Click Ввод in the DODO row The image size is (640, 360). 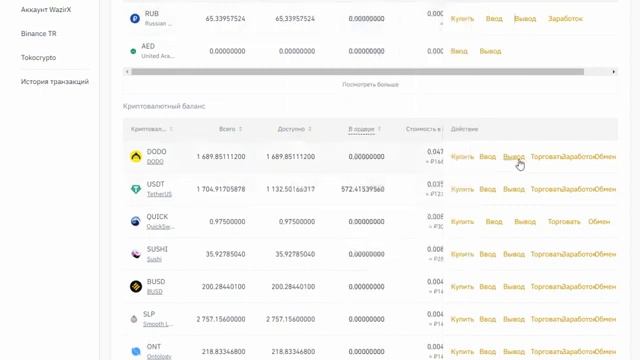coord(487,157)
